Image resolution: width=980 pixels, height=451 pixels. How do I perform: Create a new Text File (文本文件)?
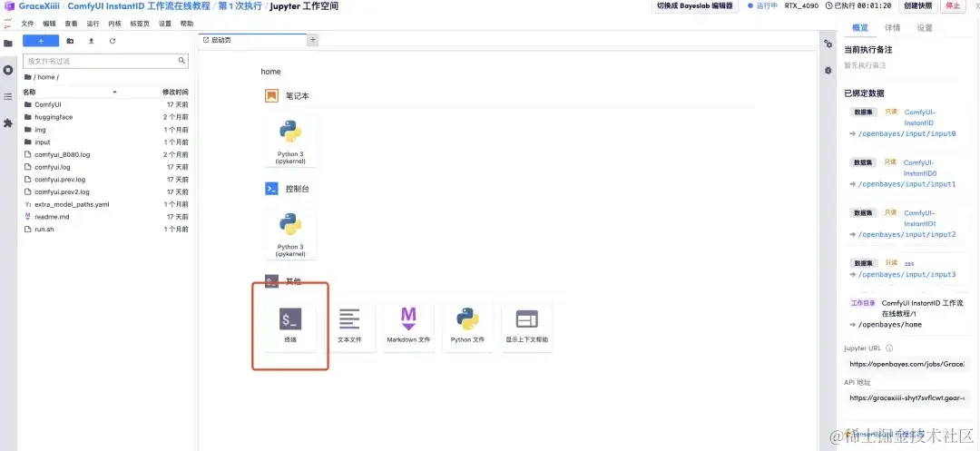(349, 326)
